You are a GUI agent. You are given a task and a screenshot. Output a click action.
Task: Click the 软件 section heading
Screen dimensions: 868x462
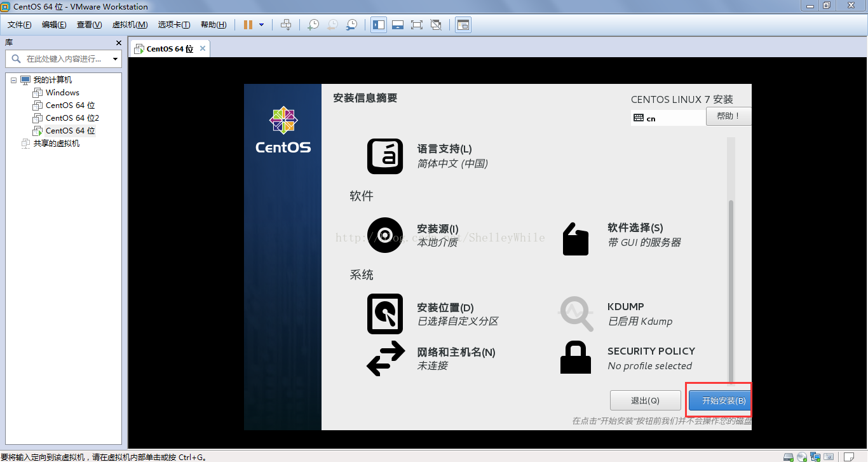tap(362, 196)
